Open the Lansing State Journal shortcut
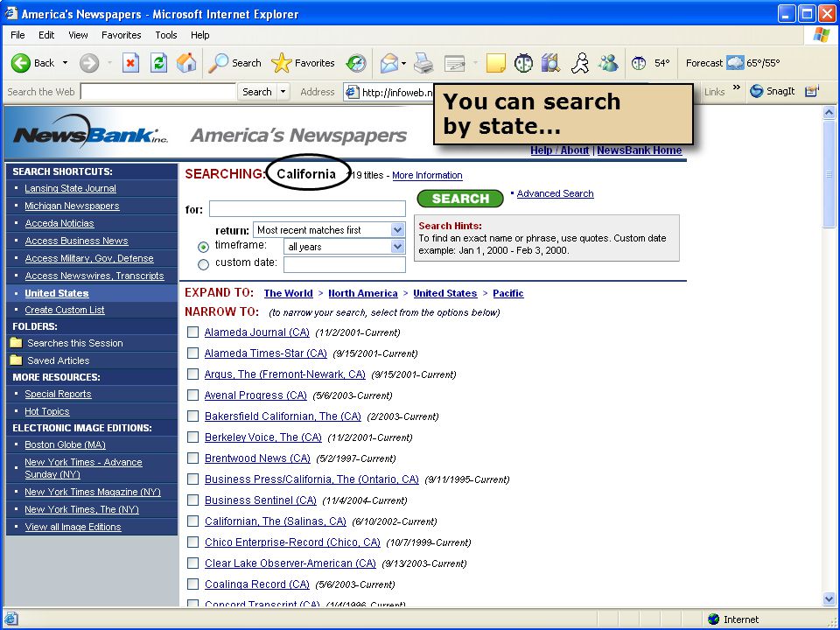This screenshot has width=840, height=630. point(70,188)
